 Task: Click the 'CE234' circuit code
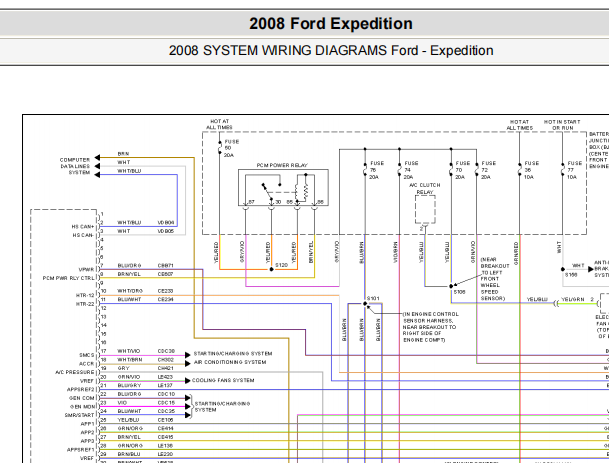(165, 299)
